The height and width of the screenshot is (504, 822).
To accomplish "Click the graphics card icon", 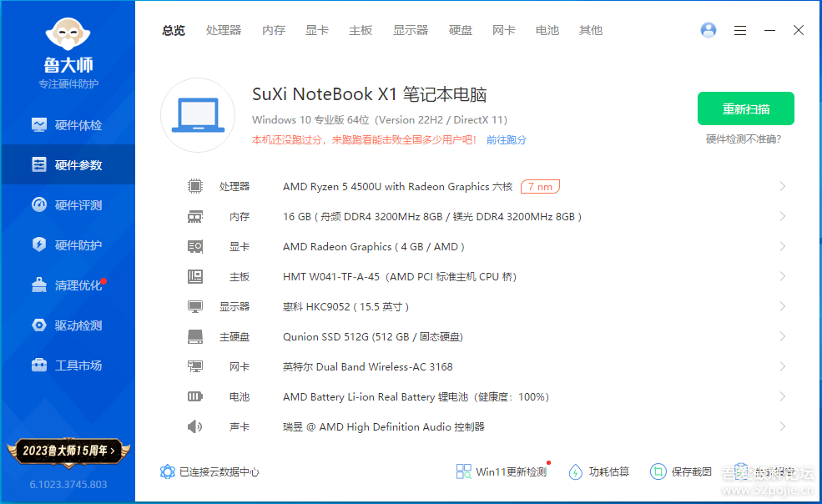I will [195, 246].
